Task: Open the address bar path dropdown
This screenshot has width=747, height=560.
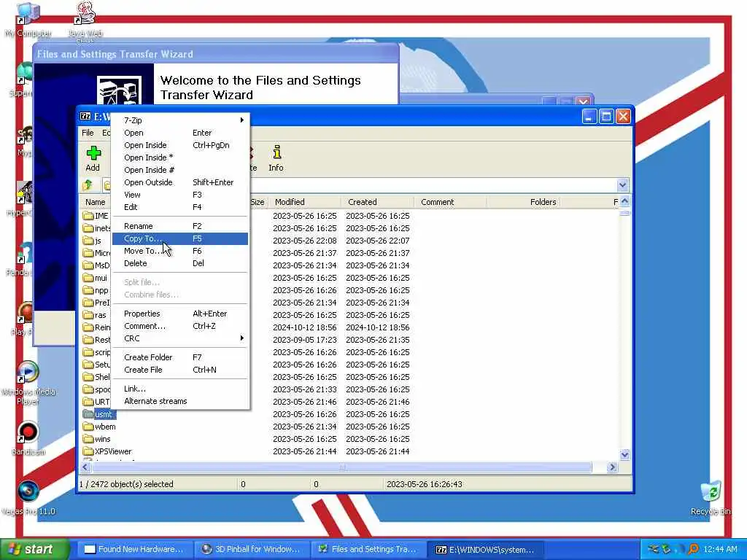Action: click(622, 185)
